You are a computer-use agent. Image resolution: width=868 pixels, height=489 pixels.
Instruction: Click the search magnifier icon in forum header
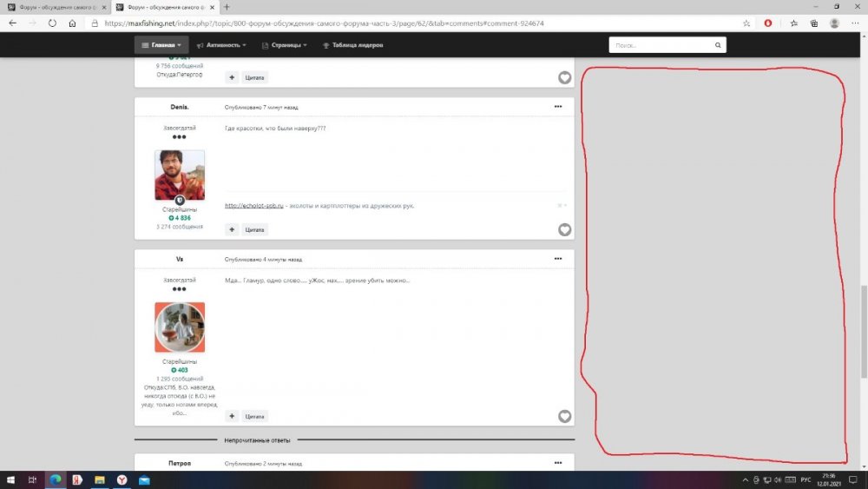718,45
